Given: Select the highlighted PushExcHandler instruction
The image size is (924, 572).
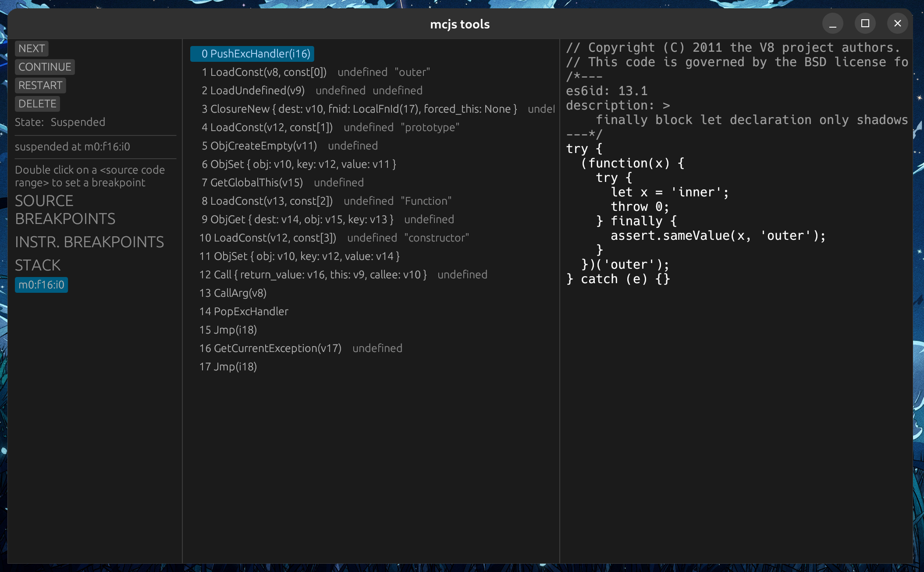Looking at the screenshot, I should (252, 54).
